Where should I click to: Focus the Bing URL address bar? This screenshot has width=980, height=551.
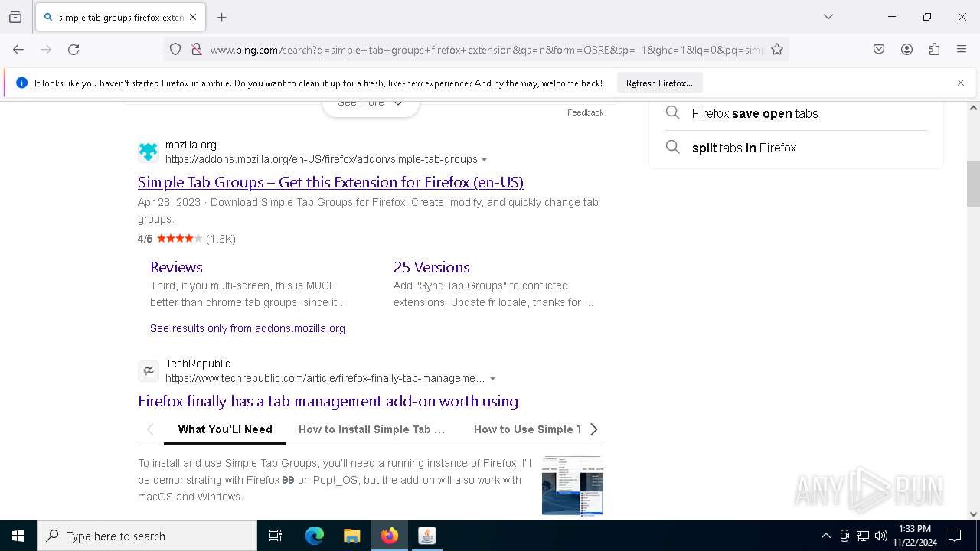tap(487, 50)
